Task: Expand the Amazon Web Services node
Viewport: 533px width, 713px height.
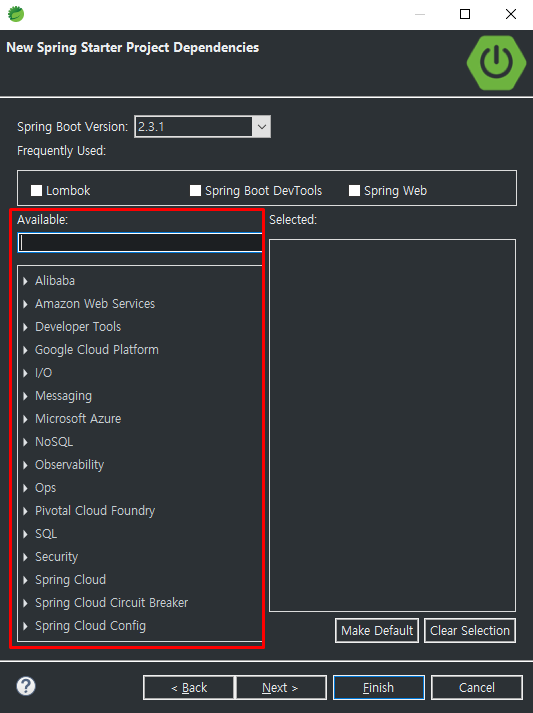Action: coord(25,304)
